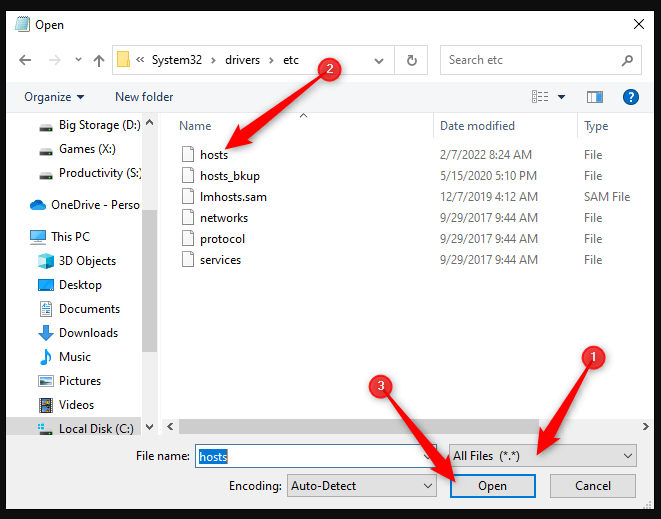Open Help with the question mark icon
The width and height of the screenshot is (661, 519).
tap(631, 97)
